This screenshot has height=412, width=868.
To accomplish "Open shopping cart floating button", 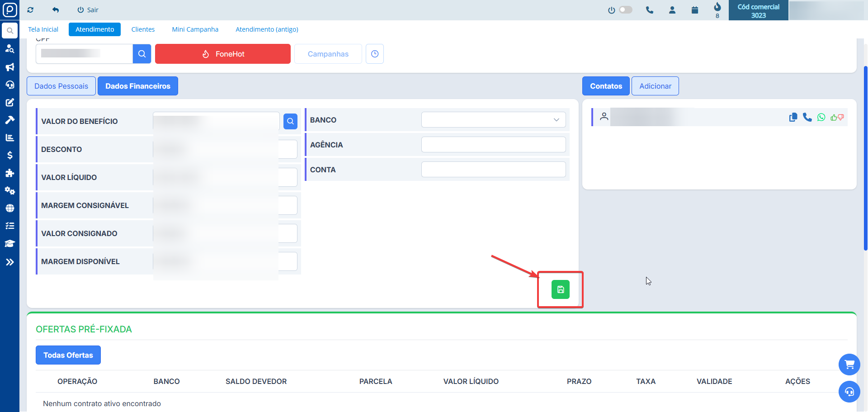I will pos(849,364).
